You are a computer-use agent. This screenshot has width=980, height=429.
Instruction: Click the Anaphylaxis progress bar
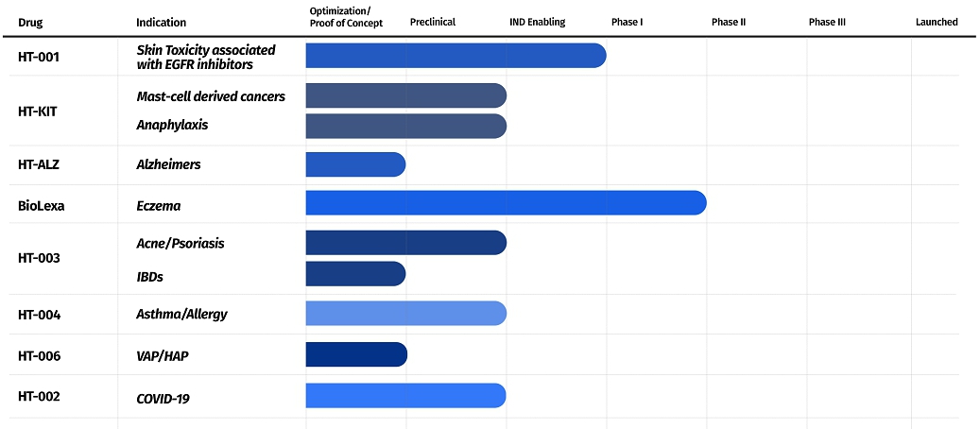click(x=405, y=126)
